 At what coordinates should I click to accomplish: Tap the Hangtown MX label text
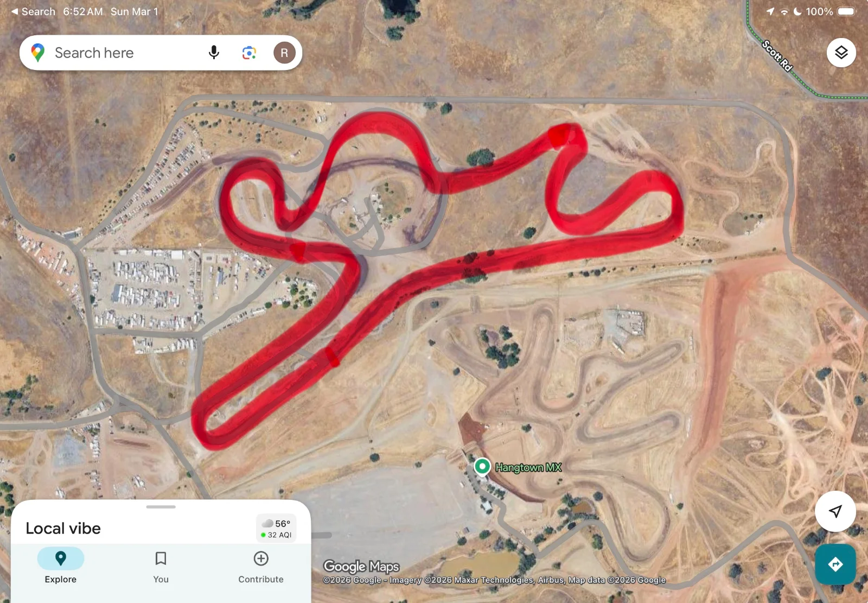click(x=528, y=467)
